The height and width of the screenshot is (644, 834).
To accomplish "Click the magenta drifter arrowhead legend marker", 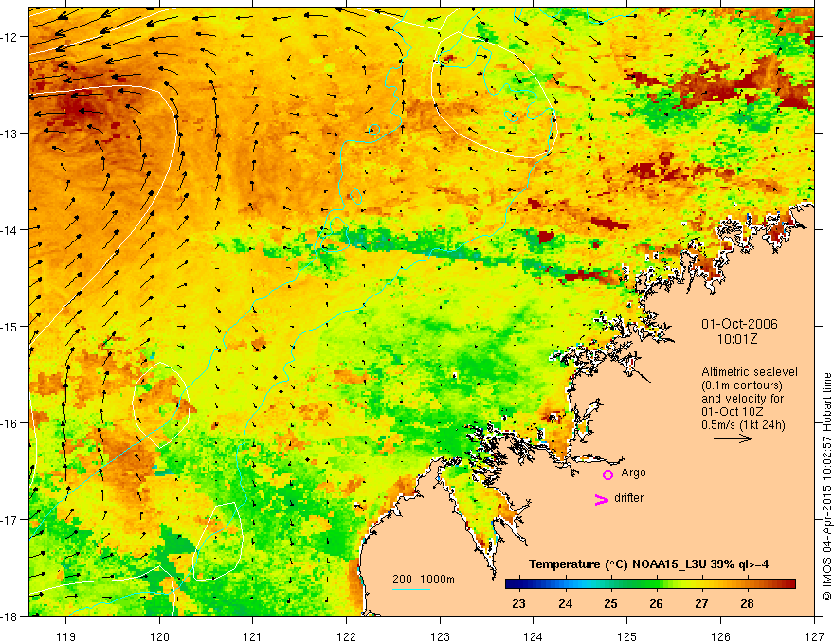I will pos(601,499).
